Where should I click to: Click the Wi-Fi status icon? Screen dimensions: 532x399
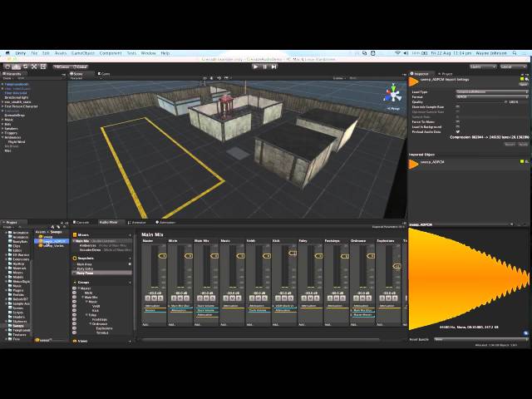pos(397,53)
